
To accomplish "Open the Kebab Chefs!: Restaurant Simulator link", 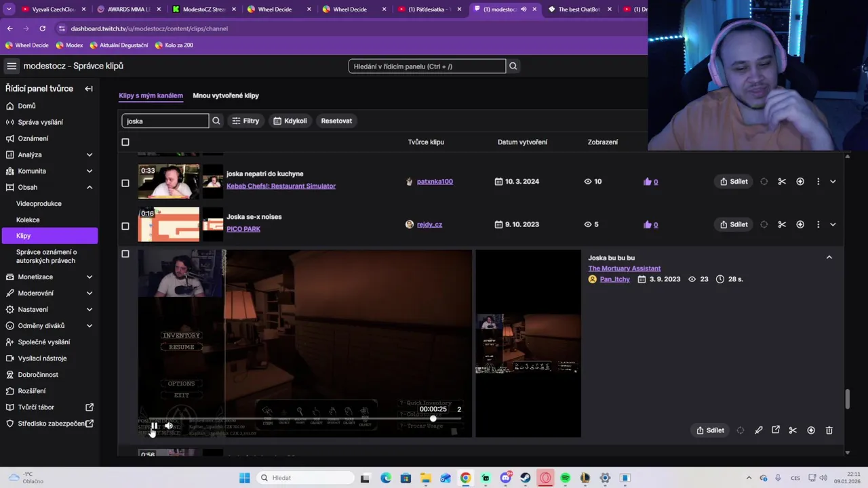I will point(281,186).
